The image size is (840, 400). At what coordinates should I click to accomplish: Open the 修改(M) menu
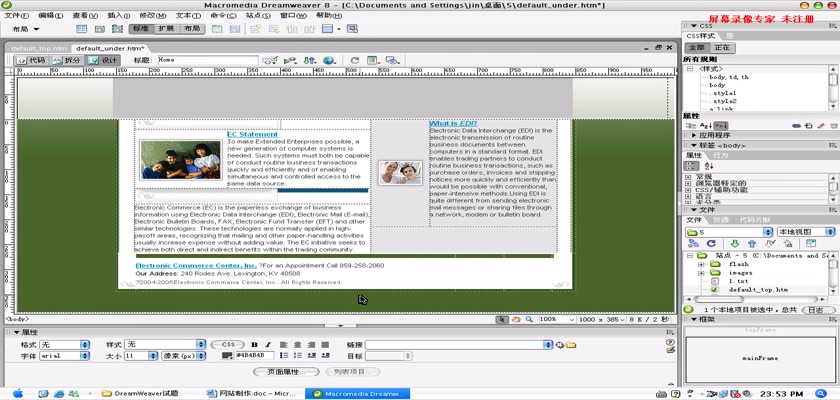(x=153, y=16)
